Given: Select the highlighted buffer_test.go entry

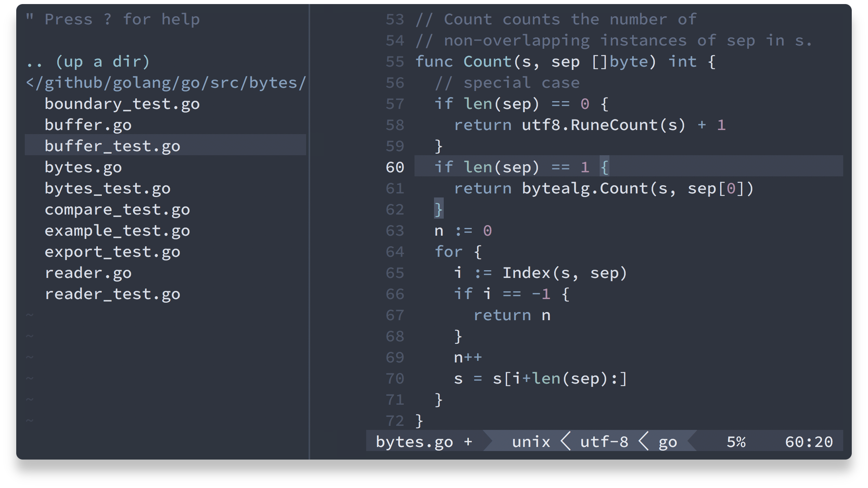Looking at the screenshot, I should tap(112, 146).
